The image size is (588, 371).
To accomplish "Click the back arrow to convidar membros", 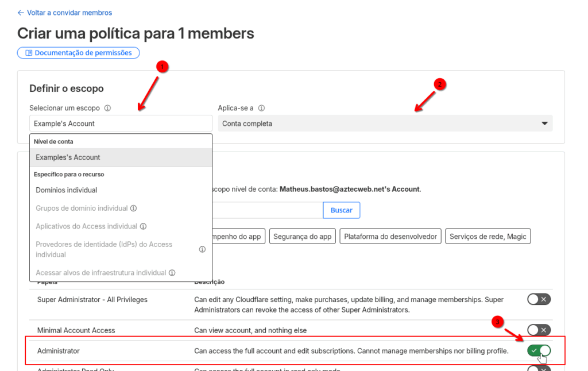I will point(21,13).
